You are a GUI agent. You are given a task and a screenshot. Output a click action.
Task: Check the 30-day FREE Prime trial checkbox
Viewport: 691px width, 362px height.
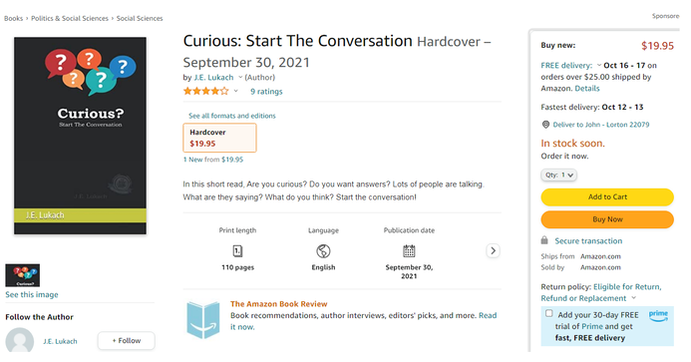tap(549, 313)
